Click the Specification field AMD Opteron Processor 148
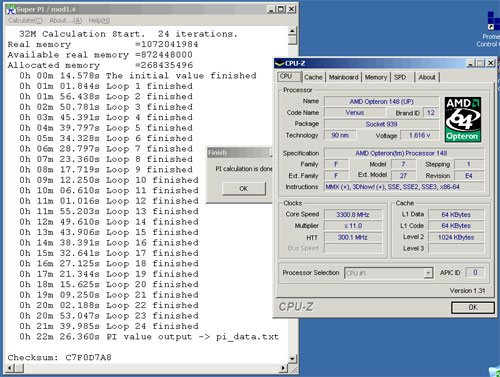Image resolution: width=500 pixels, height=377 pixels. 404,153
